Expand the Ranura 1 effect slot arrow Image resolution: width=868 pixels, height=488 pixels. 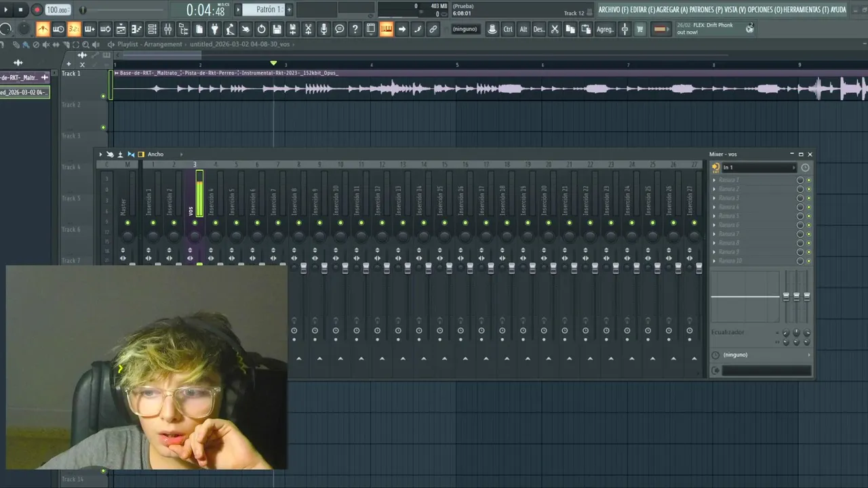714,180
